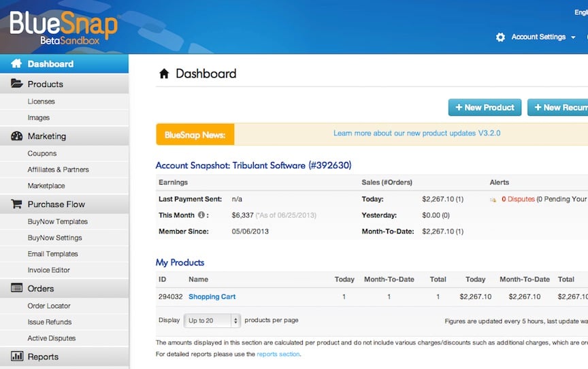
Task: Open Affiliates & Partners page
Action: [x=58, y=170]
